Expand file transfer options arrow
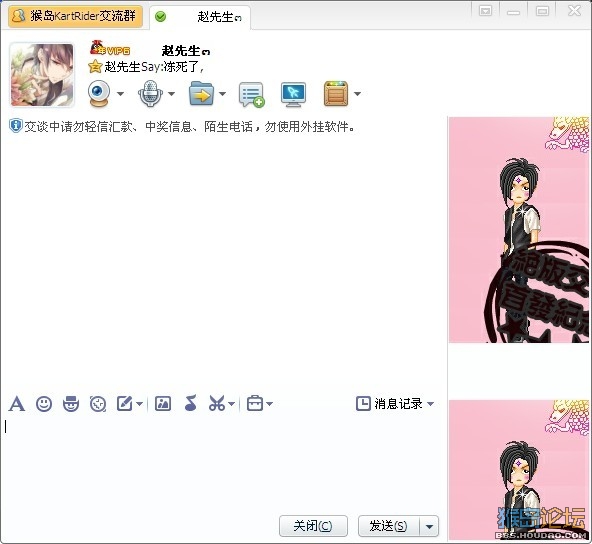This screenshot has width=592, height=544. pyautogui.click(x=222, y=94)
